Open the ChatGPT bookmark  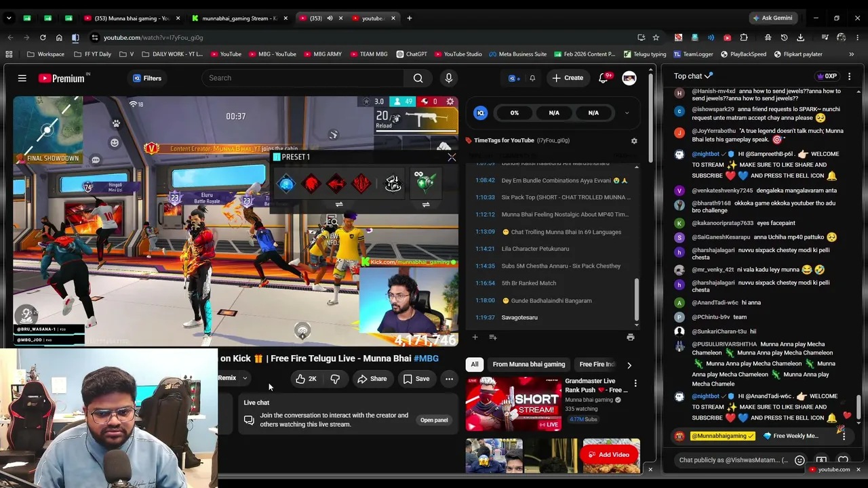(x=411, y=54)
